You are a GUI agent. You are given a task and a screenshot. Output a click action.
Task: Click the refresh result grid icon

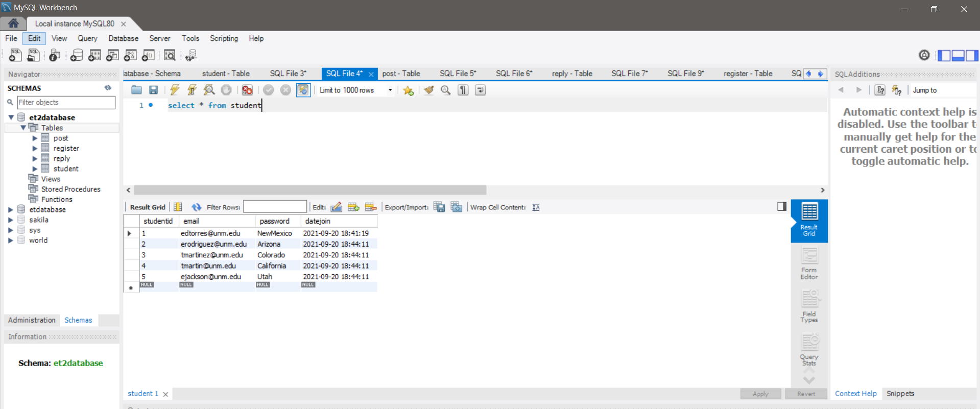point(196,207)
